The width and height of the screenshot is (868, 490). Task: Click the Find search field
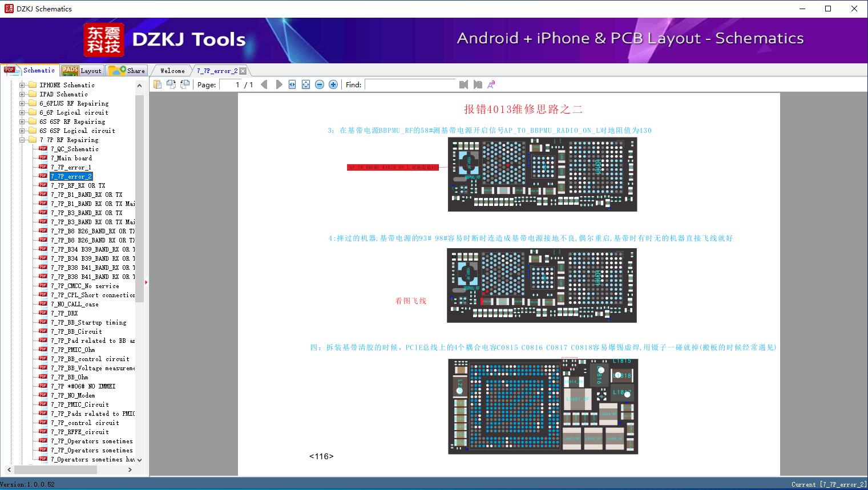[410, 84]
